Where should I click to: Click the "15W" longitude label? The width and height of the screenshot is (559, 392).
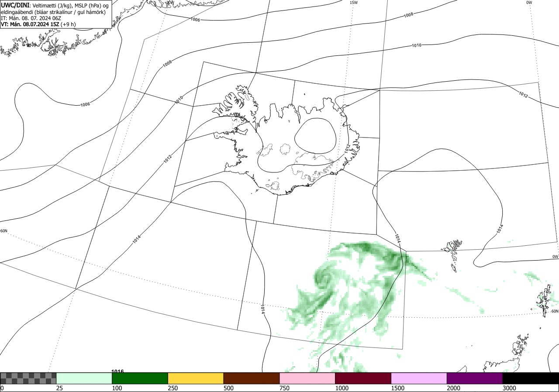(x=354, y=3)
